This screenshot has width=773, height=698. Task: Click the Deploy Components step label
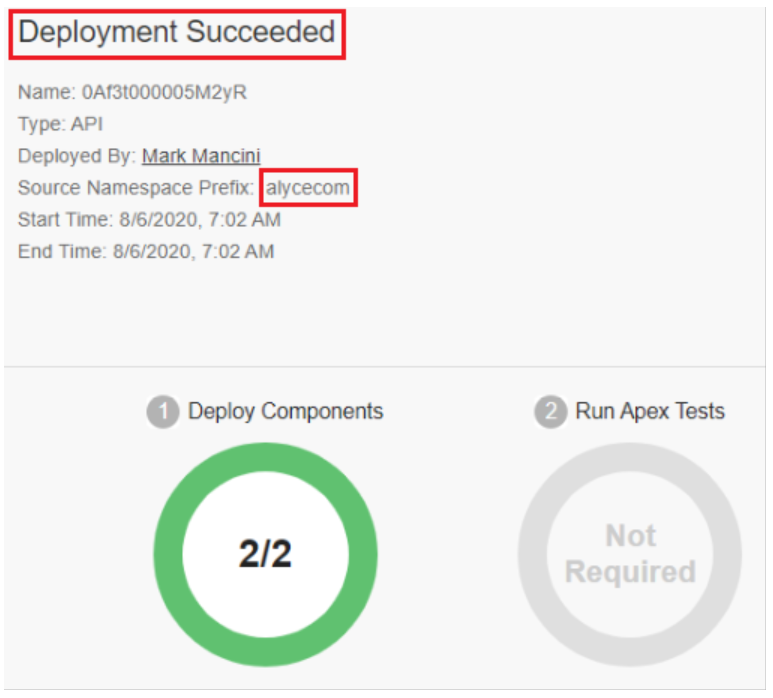[285, 411]
